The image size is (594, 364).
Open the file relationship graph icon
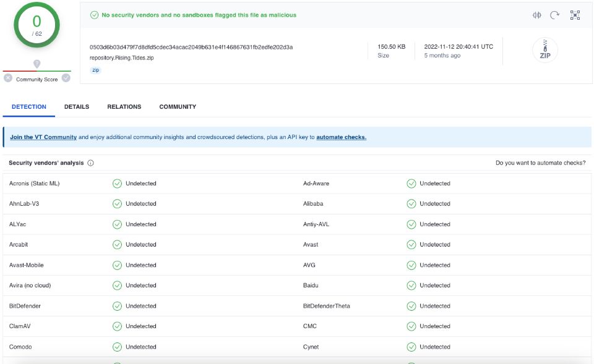click(x=575, y=15)
